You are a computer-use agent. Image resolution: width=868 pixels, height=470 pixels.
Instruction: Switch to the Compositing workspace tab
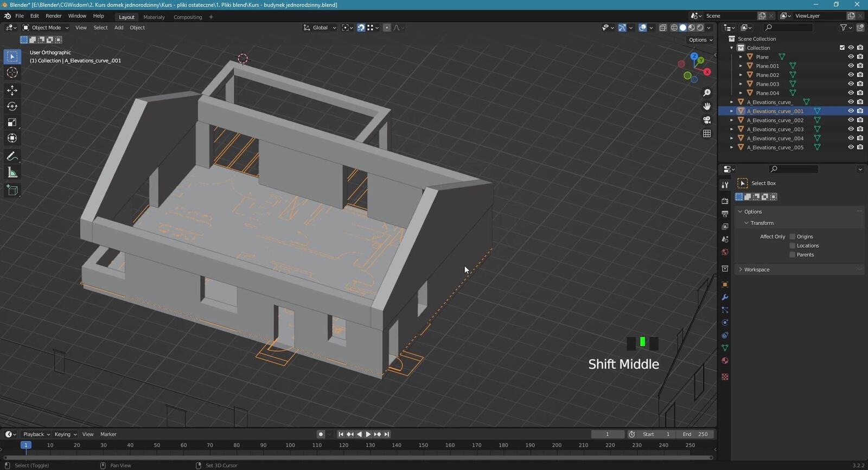188,17
